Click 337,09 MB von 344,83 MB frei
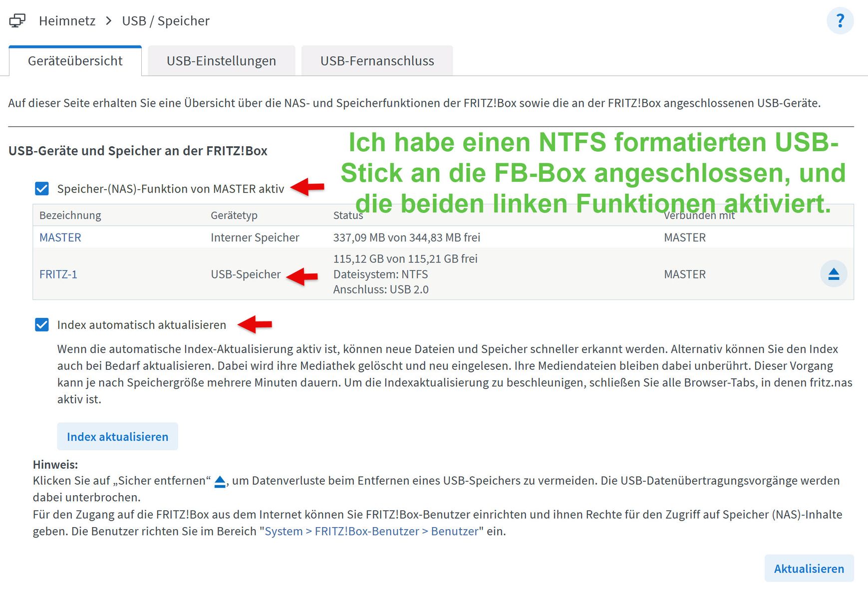The image size is (868, 599). click(x=407, y=238)
